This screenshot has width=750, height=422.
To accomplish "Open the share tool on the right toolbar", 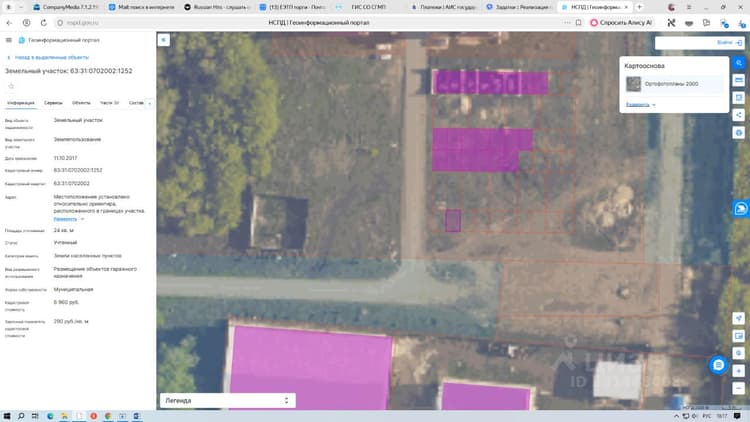I will (739, 115).
